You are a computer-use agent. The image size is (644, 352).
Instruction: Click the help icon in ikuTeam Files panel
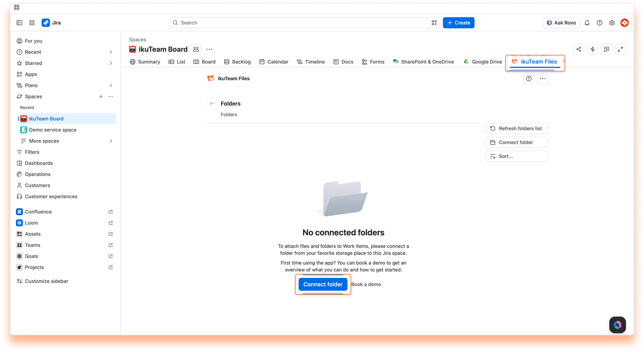click(x=529, y=78)
